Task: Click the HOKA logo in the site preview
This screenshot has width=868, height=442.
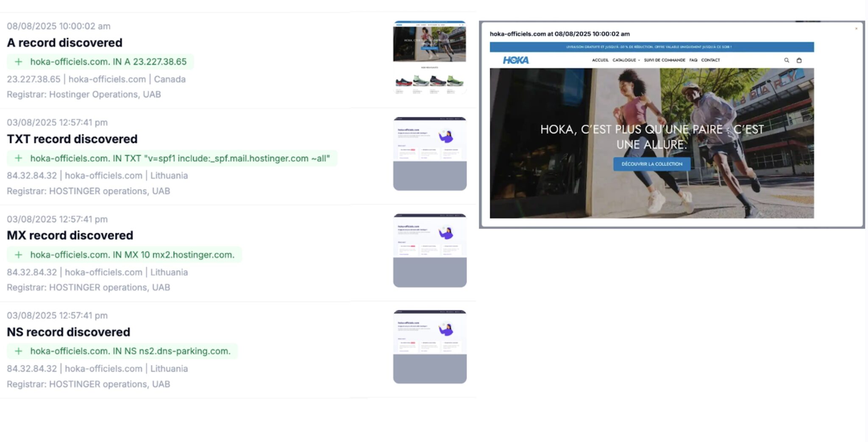Action: click(x=516, y=60)
